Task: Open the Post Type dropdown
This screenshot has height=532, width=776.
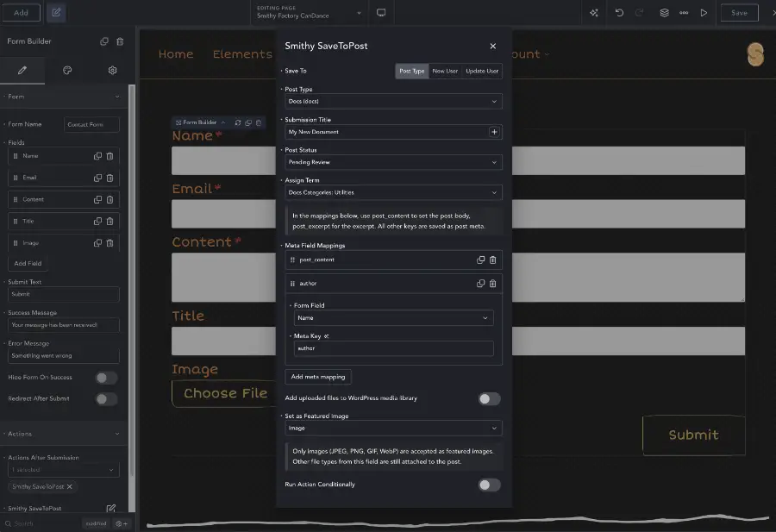Action: [x=393, y=102]
